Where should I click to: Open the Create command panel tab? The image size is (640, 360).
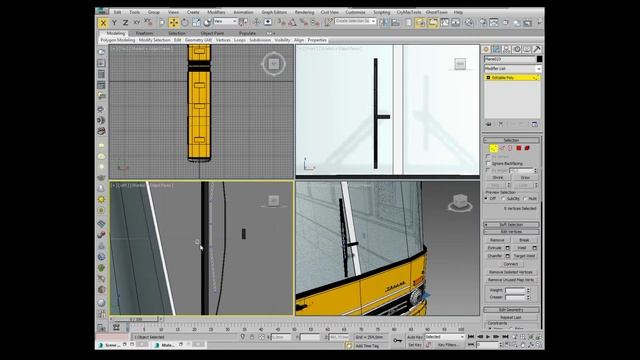tap(486, 49)
